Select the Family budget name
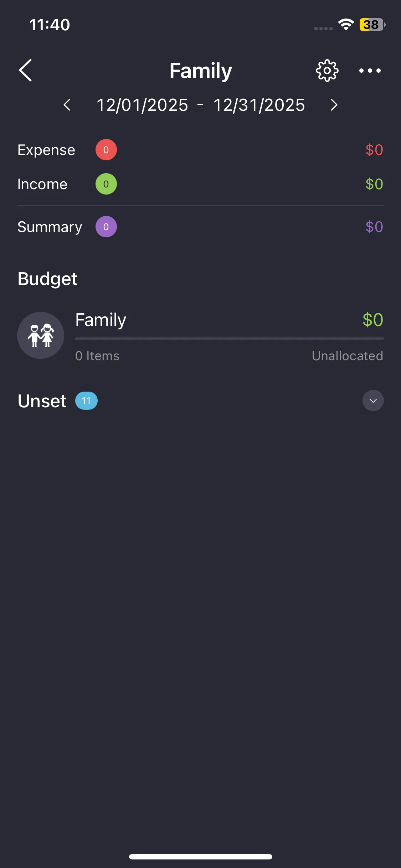 [101, 320]
